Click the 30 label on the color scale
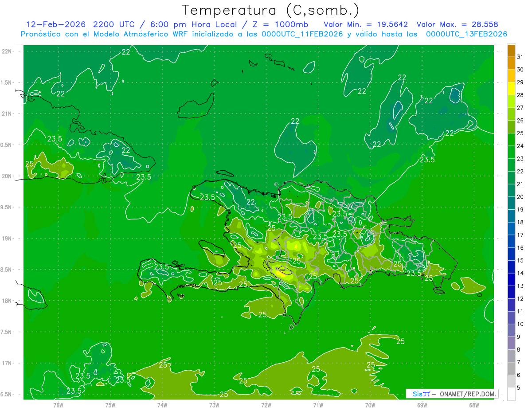532x411 pixels. 520,70
